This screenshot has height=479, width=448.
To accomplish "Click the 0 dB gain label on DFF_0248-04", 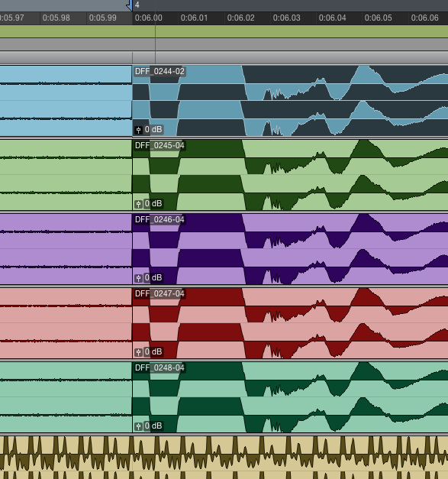I will [153, 426].
